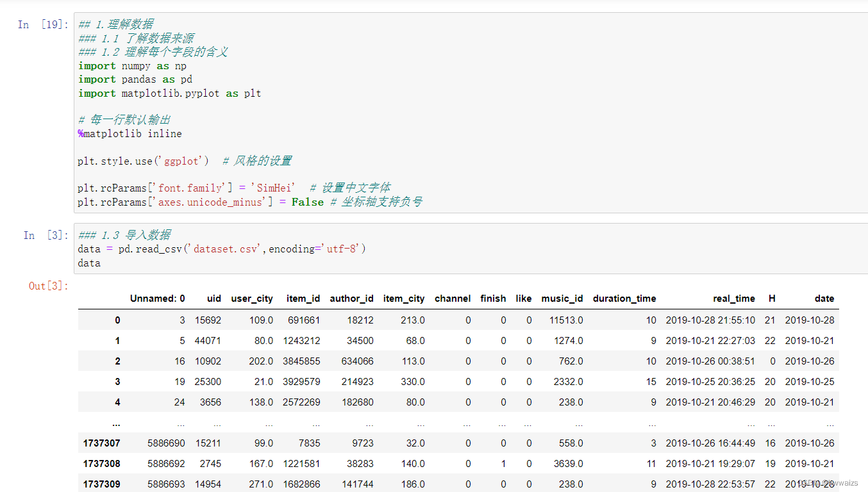Click item_city value 213.0

tap(413, 320)
